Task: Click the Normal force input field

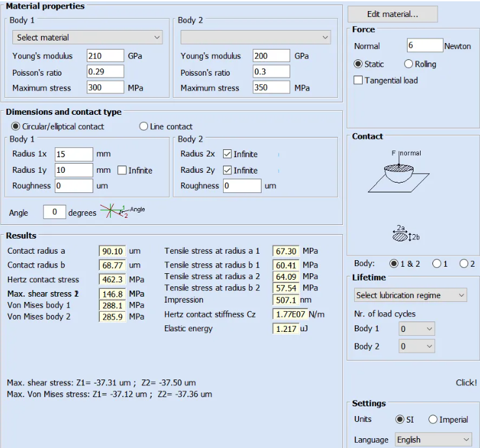Action: [425, 45]
